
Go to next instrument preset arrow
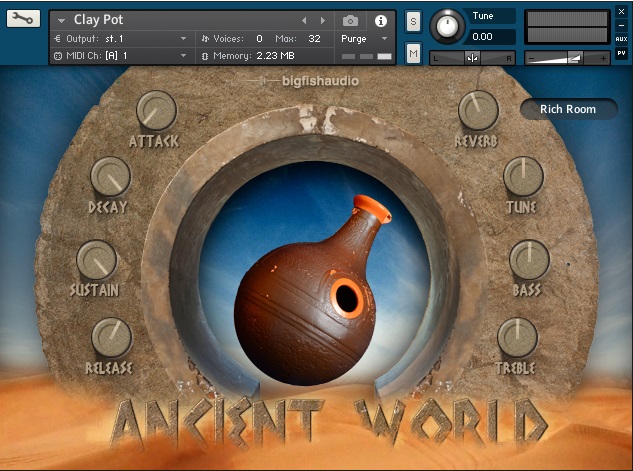coord(322,20)
